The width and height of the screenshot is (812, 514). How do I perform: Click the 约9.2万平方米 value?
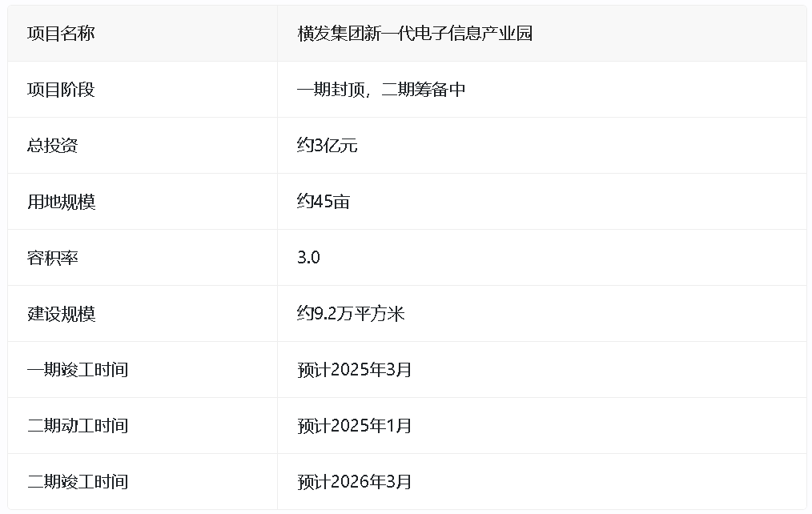pos(351,314)
